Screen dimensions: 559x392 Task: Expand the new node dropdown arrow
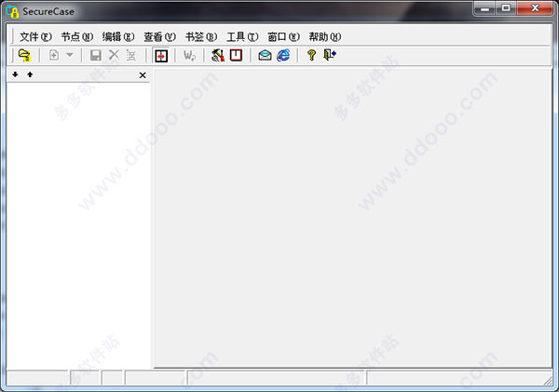coord(70,55)
